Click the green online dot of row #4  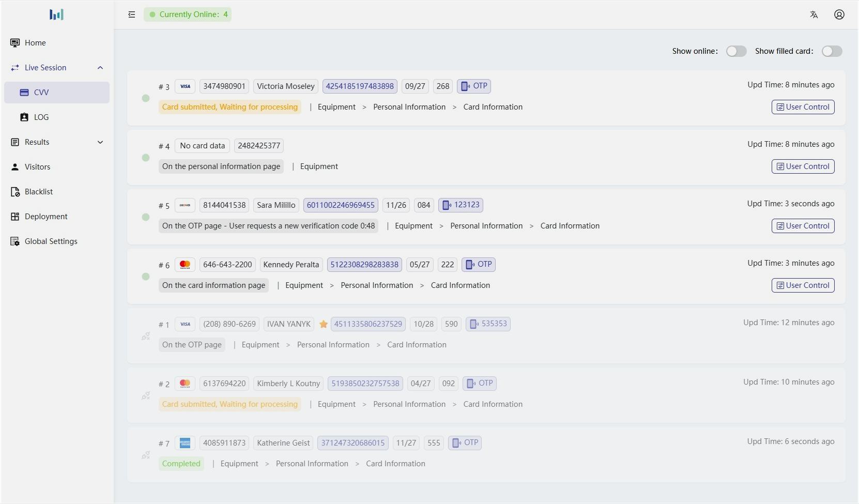pyautogui.click(x=146, y=158)
